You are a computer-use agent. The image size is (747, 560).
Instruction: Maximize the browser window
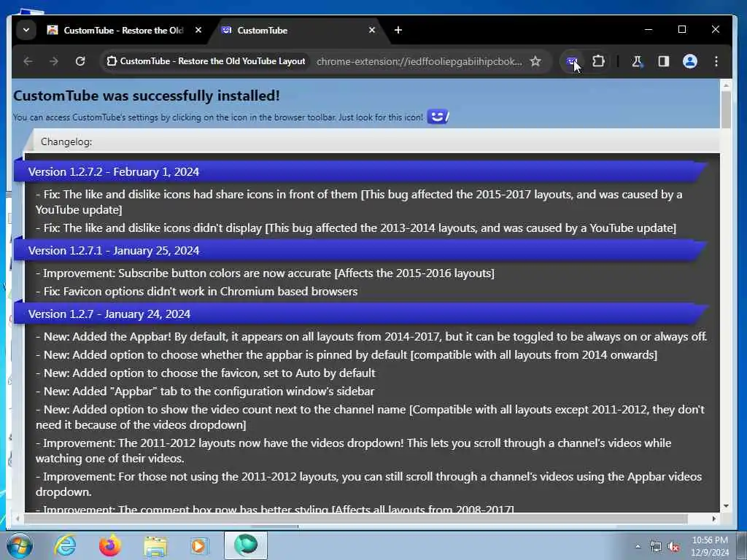coord(682,29)
